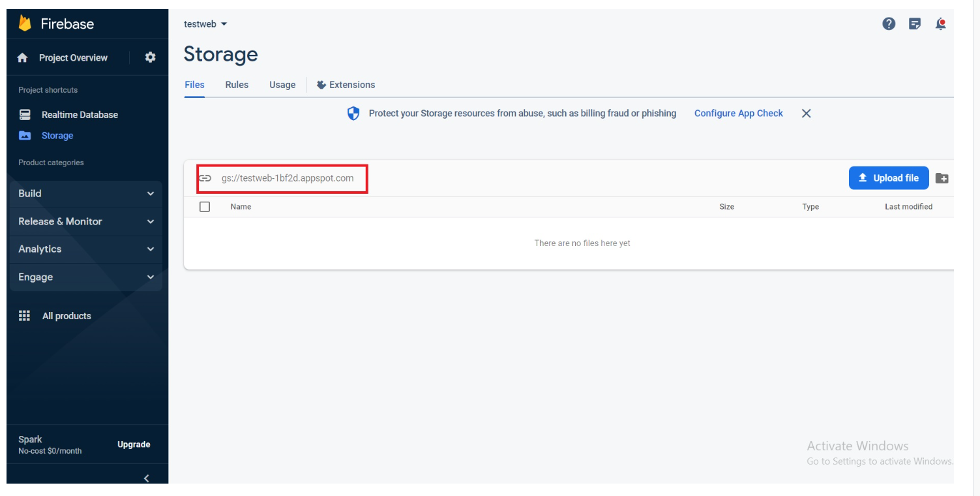
Task: Click the Extensions puzzle icon
Action: coord(321,85)
